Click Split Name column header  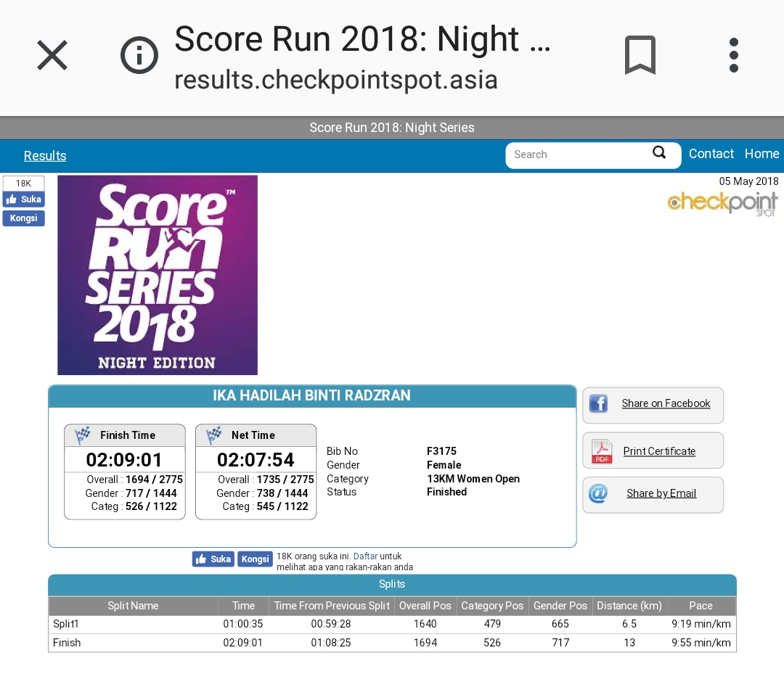pyautogui.click(x=133, y=606)
